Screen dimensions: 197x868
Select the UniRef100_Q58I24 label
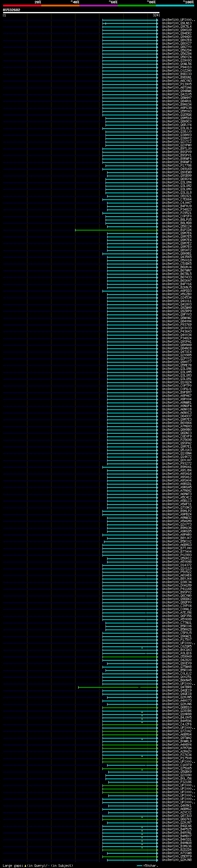[x=176, y=227]
